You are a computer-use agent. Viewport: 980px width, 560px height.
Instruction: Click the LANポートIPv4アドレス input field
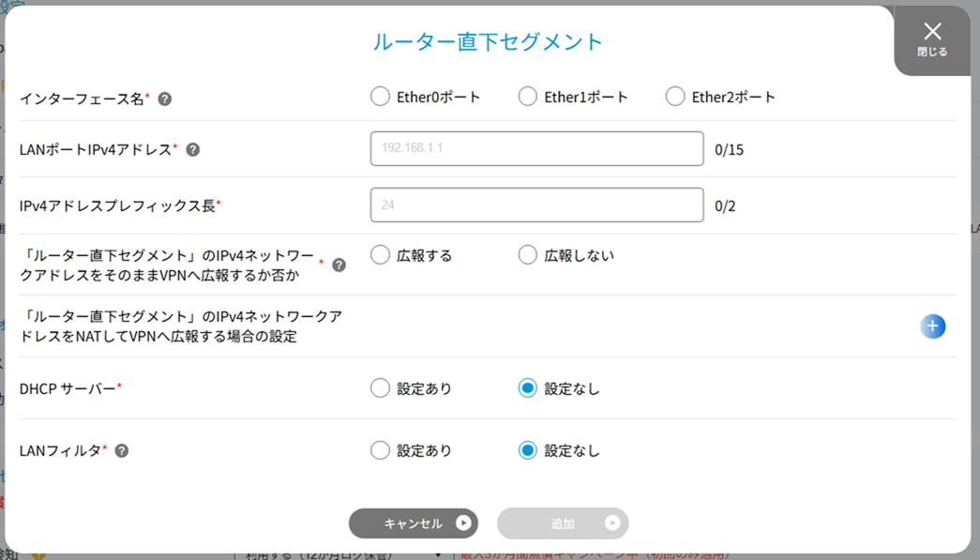click(x=536, y=148)
